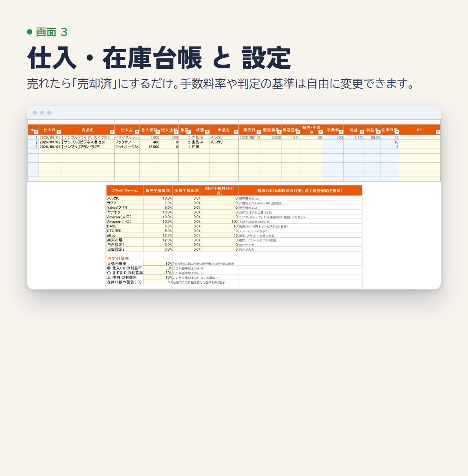Click the 2026/09/03 purchase date cell
This screenshot has width=468, height=476.
pos(50,147)
